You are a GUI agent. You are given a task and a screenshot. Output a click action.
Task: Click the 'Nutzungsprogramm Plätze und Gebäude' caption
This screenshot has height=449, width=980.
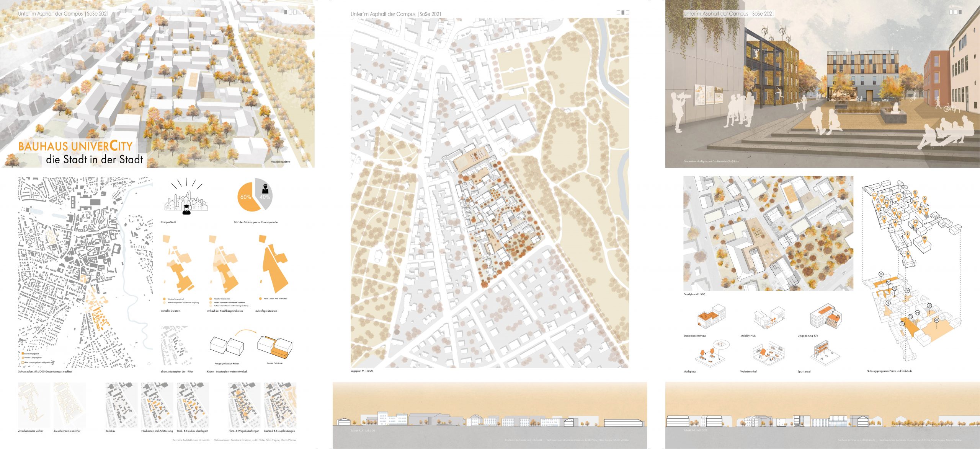[x=889, y=371]
